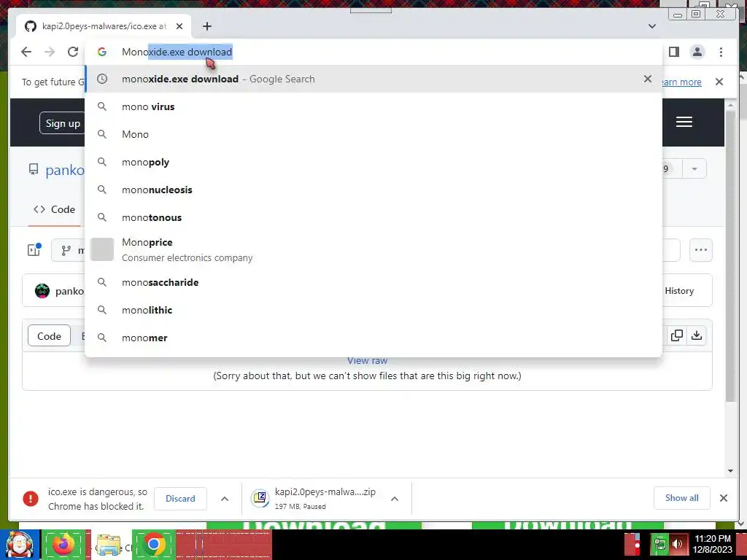
Task: Choose Monoprice consumer electronics suggestion
Action: click(373, 249)
